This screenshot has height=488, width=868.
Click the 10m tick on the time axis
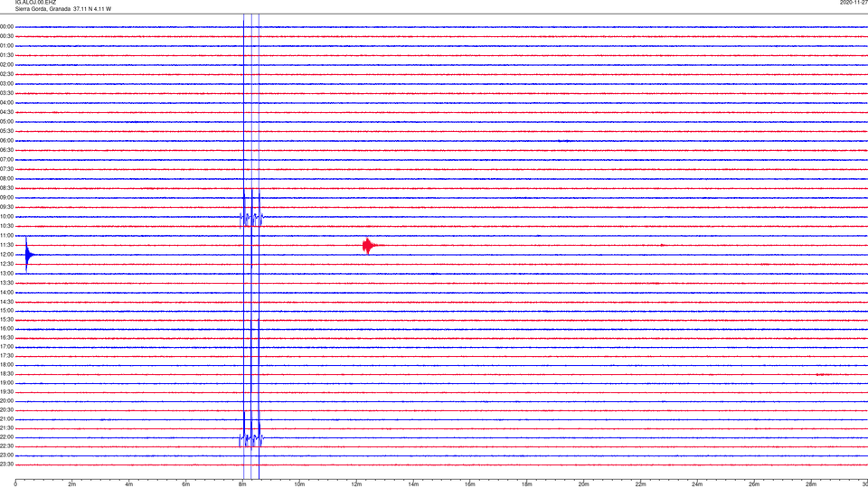299,484
